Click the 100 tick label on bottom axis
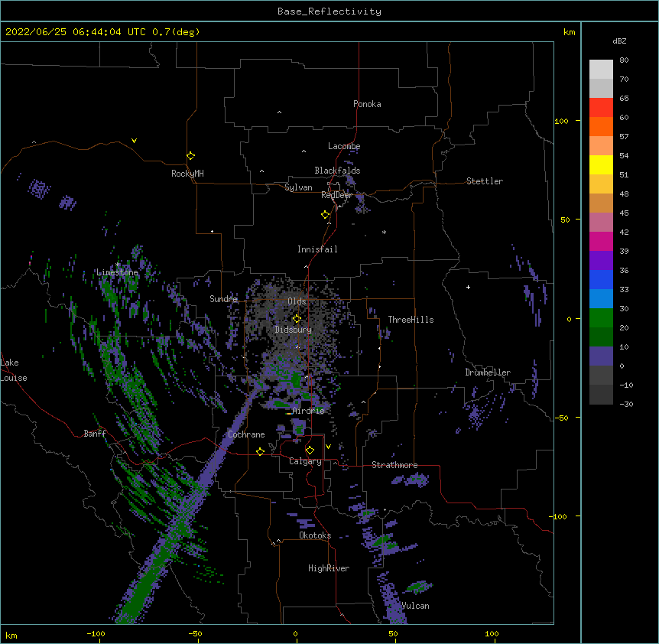Screen dimensions: 659x644 pos(492,634)
